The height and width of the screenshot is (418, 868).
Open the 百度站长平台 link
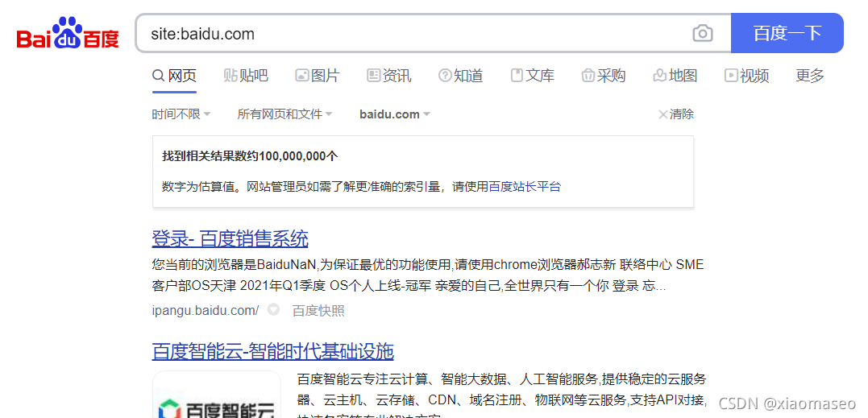pyautogui.click(x=525, y=187)
